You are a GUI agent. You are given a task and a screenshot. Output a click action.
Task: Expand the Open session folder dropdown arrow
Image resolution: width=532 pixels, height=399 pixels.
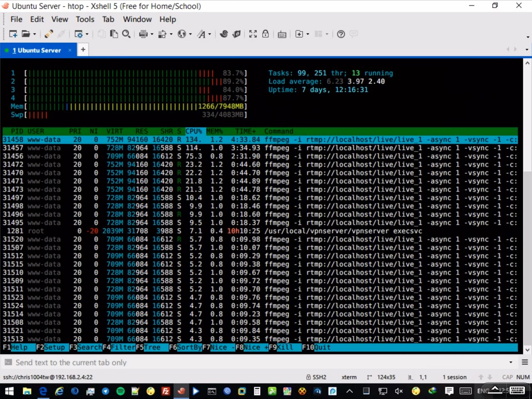click(34, 34)
